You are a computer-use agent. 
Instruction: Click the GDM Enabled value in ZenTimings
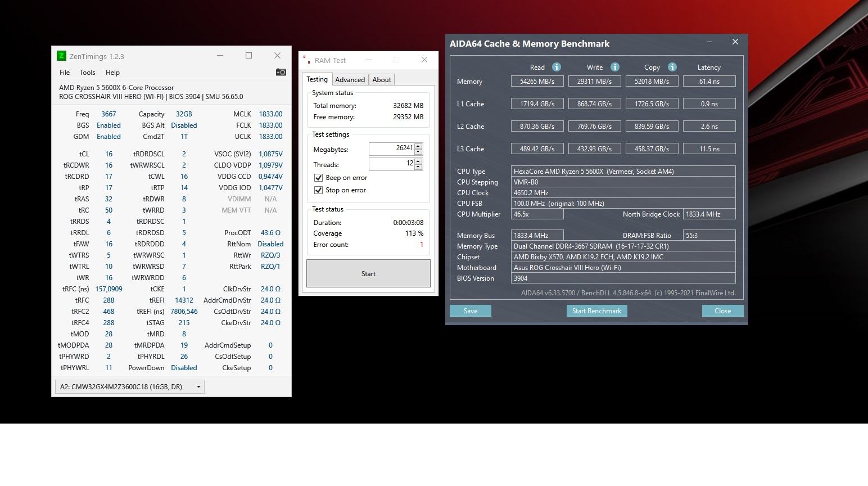tap(108, 137)
